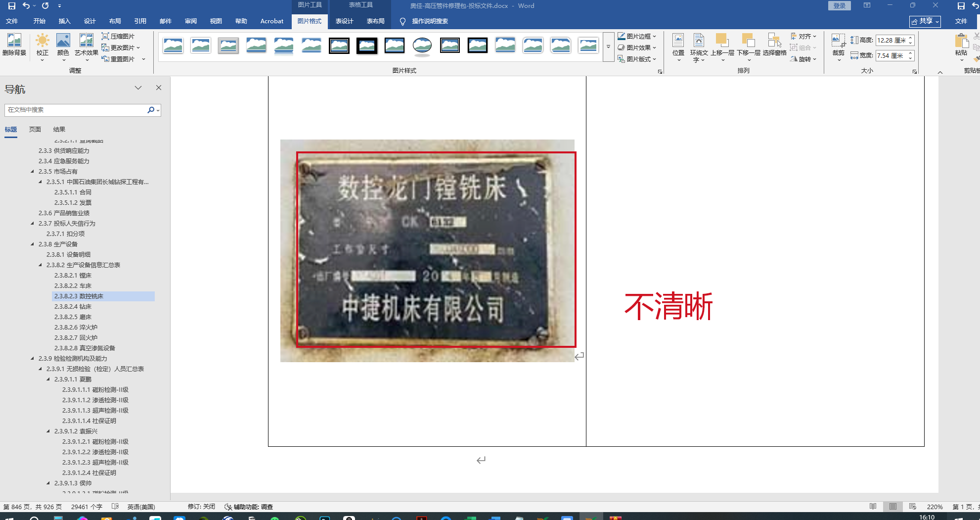980x520 pixels.
Task: Switch to Print Layout view icon
Action: 893,507
